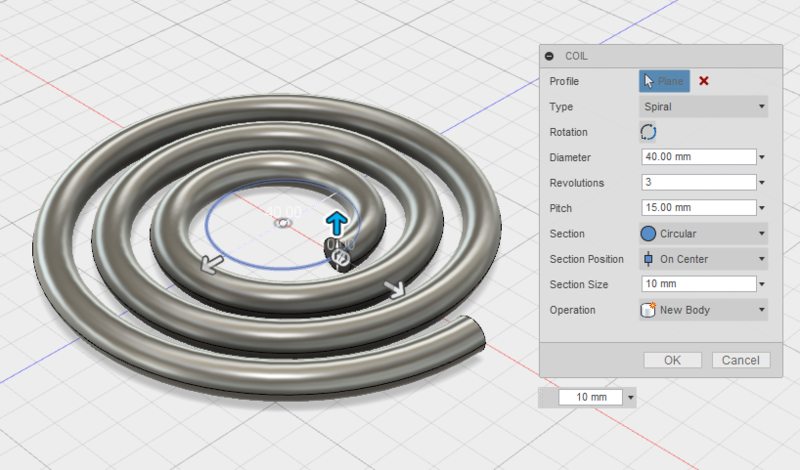Click the blue up-arrow height manipulator
800x470 pixels.
(337, 224)
